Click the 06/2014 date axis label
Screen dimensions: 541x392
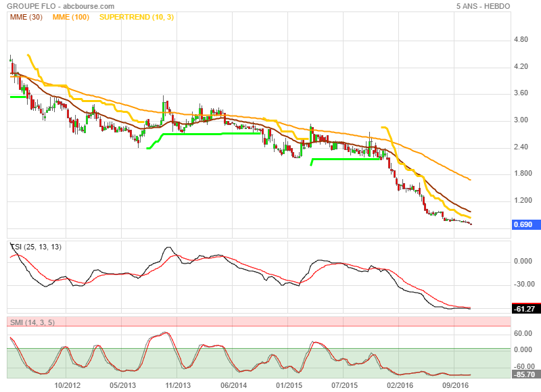(x=233, y=385)
